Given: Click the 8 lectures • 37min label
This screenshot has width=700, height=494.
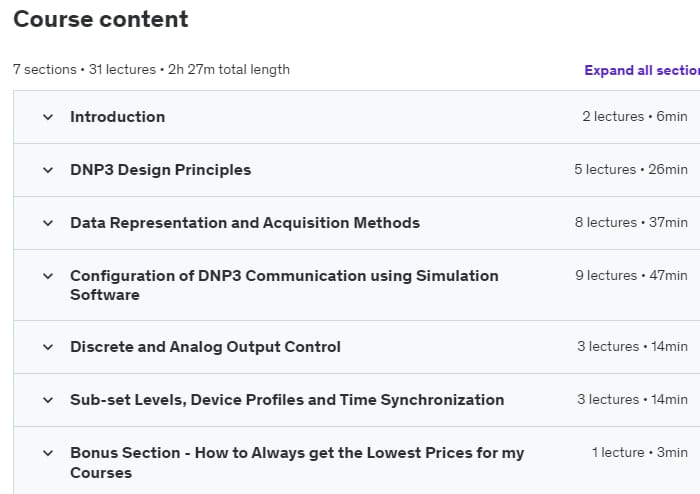Looking at the screenshot, I should [630, 223].
